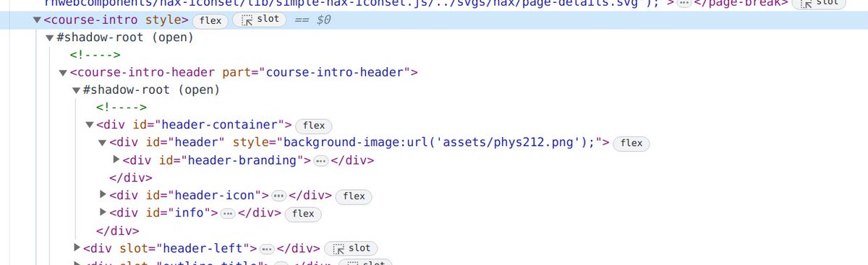The height and width of the screenshot is (265, 868).
Task: Expand ellipsis inside header-left div
Action: [x=266, y=248]
